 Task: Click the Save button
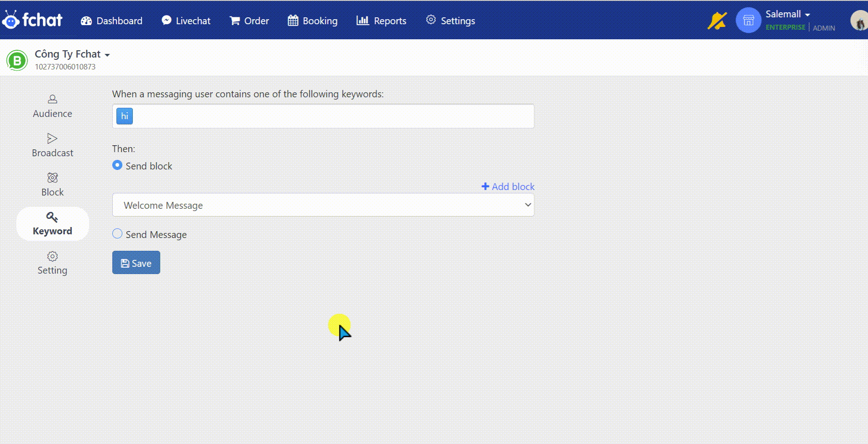coord(136,263)
